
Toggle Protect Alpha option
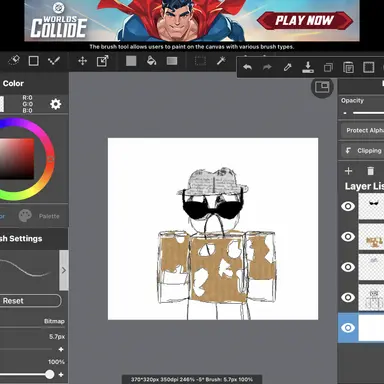(363, 130)
